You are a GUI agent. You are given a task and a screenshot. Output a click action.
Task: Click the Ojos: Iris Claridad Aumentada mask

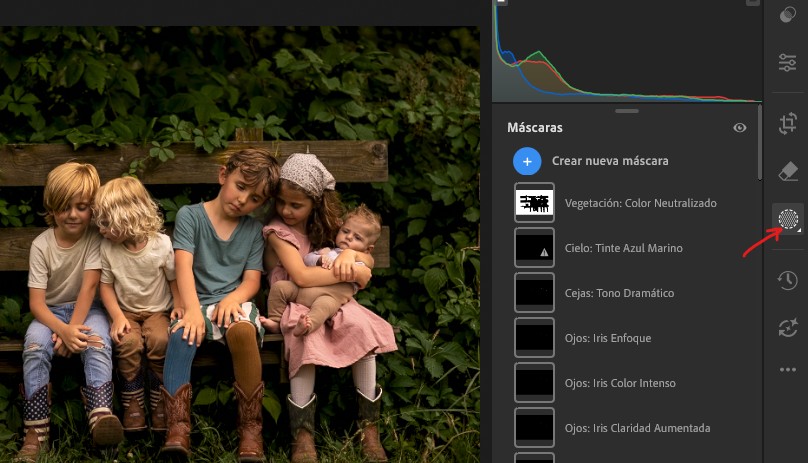637,428
